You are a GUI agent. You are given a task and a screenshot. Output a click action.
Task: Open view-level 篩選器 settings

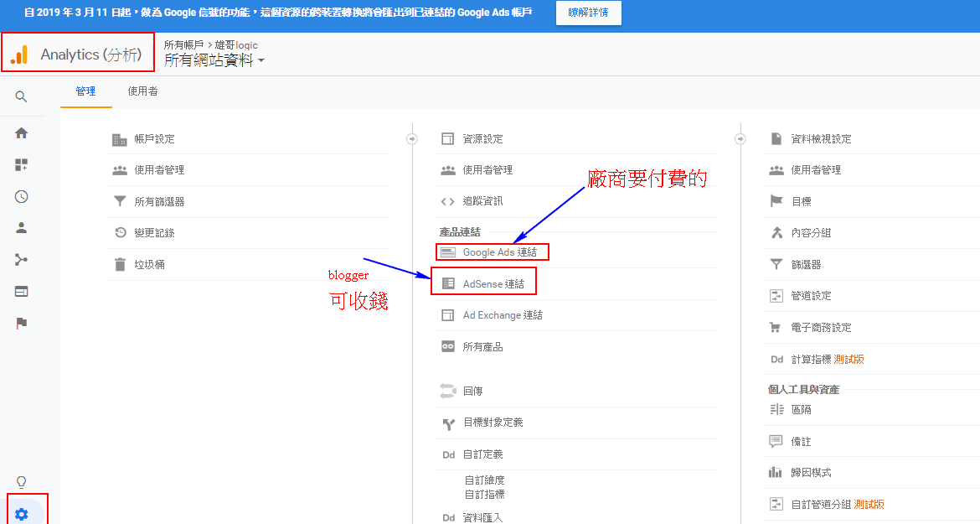(807, 264)
